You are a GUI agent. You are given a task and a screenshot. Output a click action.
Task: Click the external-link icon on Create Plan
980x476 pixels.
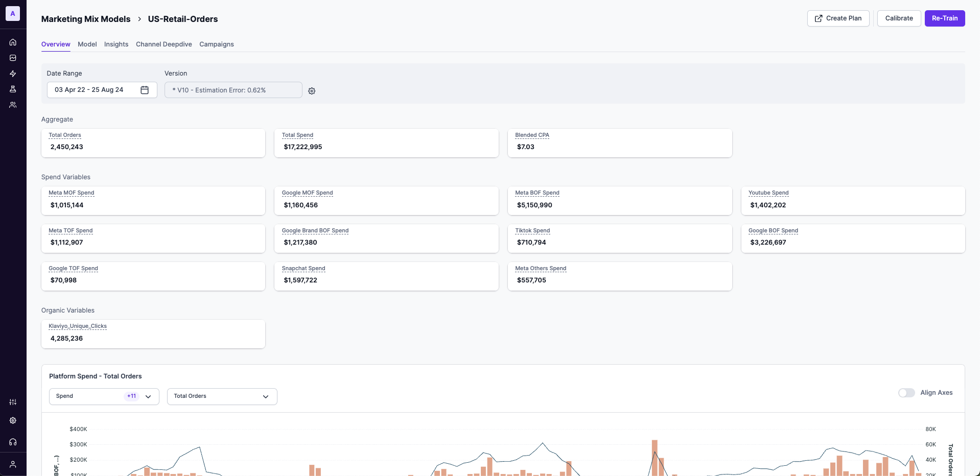click(819, 18)
